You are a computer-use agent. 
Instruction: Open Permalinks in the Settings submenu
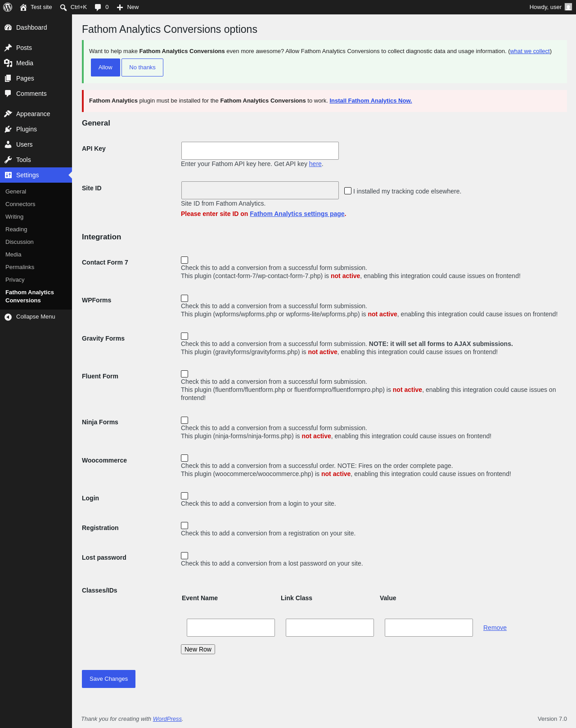click(20, 267)
